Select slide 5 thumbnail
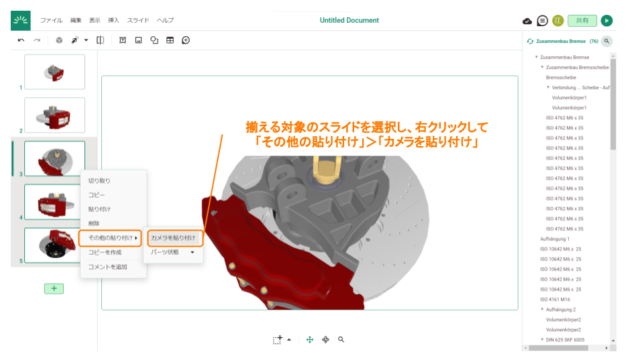Viewport: 644px width, 362px height. click(52, 245)
